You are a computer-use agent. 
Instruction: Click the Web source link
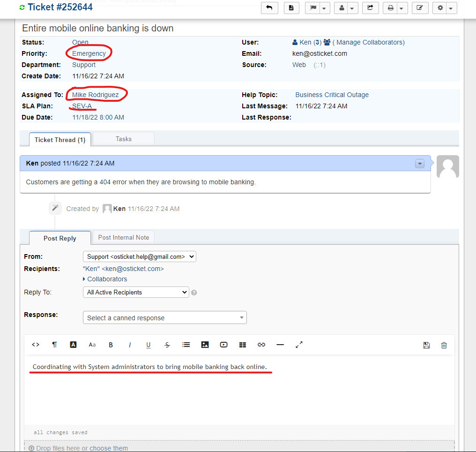coord(299,65)
